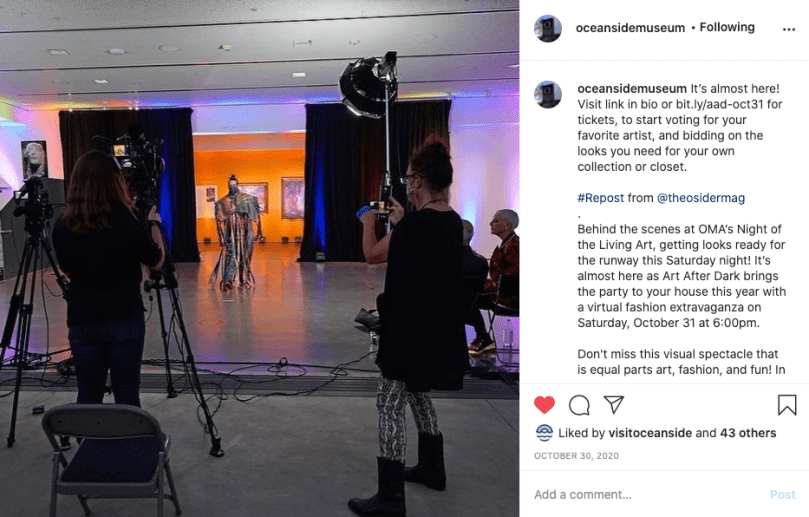
Task: Unlike the post with the red heart
Action: coord(544,405)
